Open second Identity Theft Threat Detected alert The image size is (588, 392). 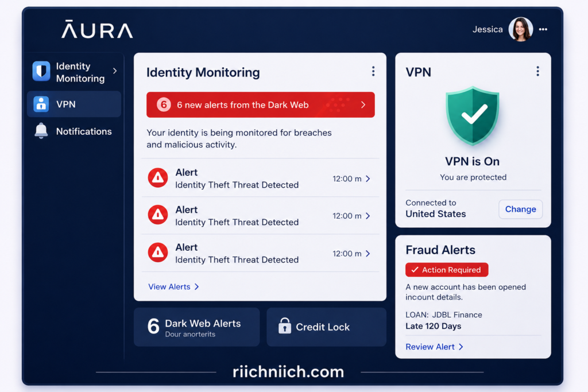point(260,215)
